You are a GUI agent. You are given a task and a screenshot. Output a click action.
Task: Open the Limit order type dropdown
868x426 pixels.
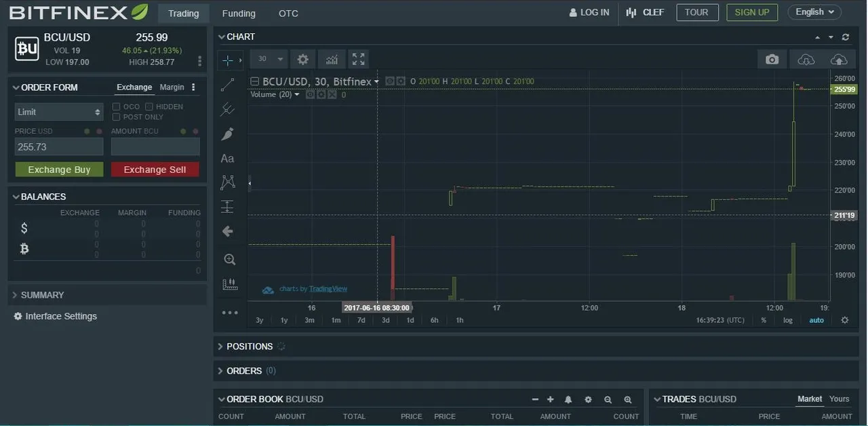pyautogui.click(x=59, y=112)
